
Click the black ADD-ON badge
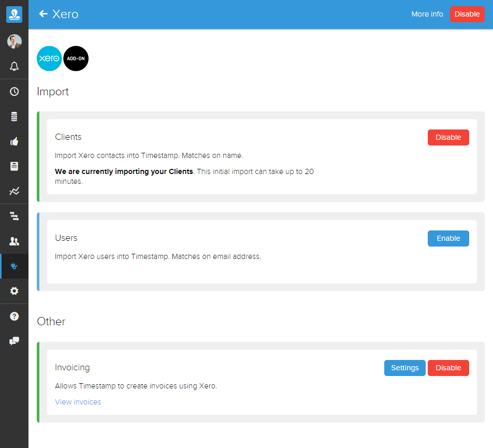pyautogui.click(x=76, y=59)
